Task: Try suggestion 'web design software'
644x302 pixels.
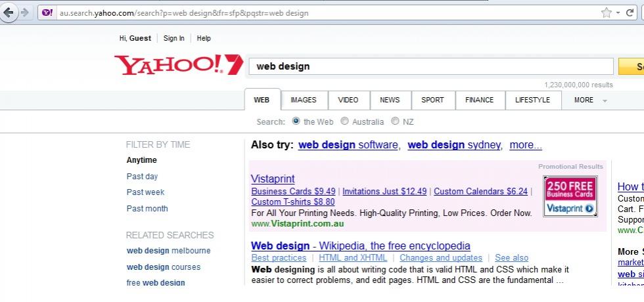Action: [348, 145]
